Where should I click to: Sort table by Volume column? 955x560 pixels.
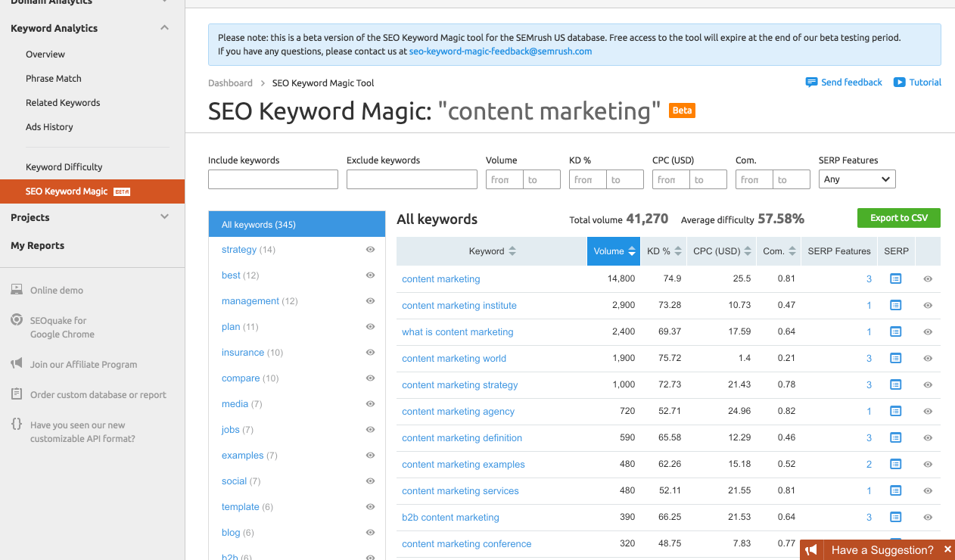pyautogui.click(x=614, y=251)
